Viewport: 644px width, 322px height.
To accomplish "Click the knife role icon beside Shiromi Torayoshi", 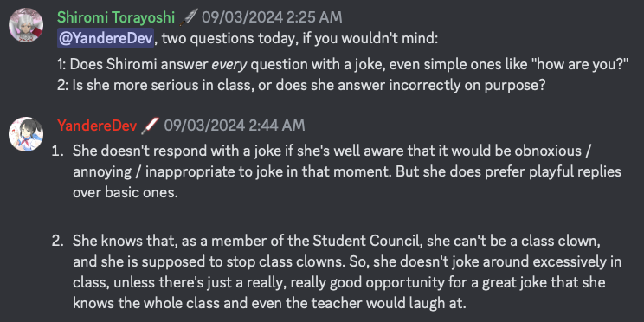I will pyautogui.click(x=189, y=17).
